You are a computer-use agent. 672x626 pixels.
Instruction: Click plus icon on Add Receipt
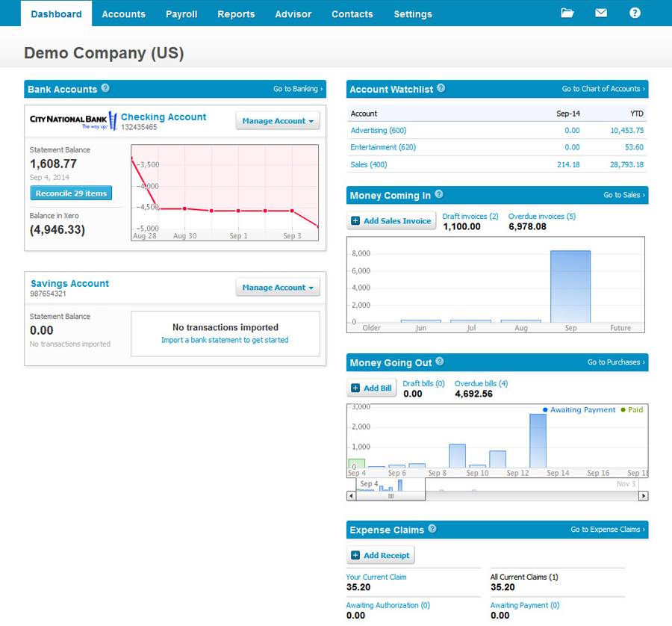click(x=355, y=555)
